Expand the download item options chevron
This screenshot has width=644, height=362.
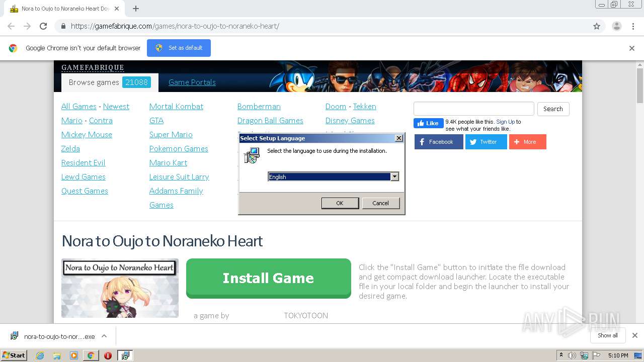pyautogui.click(x=104, y=336)
